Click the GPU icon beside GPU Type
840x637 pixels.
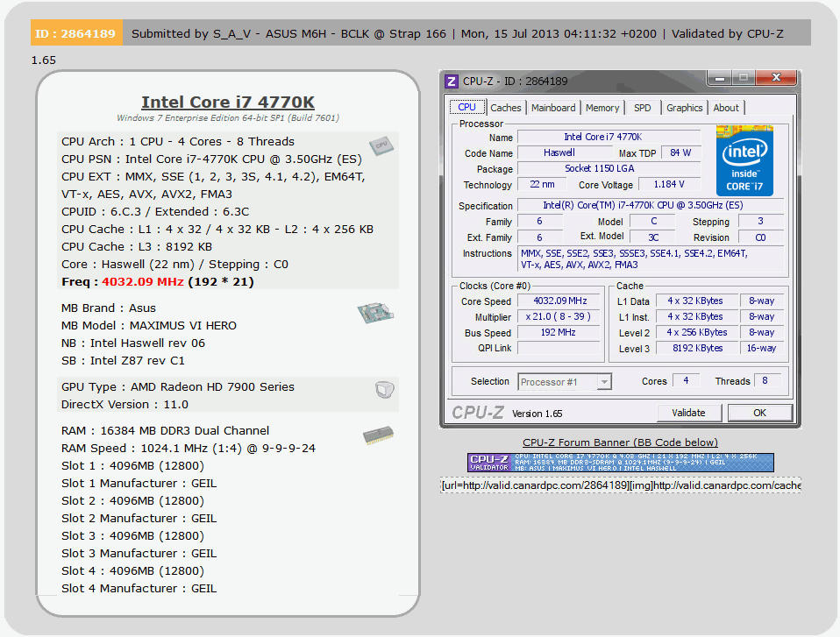(385, 389)
